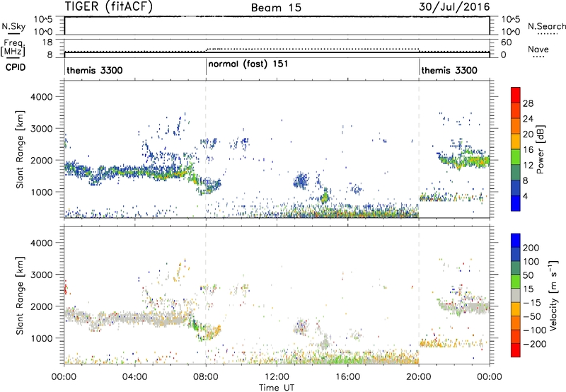Click the 'TIGER (fitACF)' title text
Image resolution: width=566 pixels, height=392 pixels.
point(109,6)
